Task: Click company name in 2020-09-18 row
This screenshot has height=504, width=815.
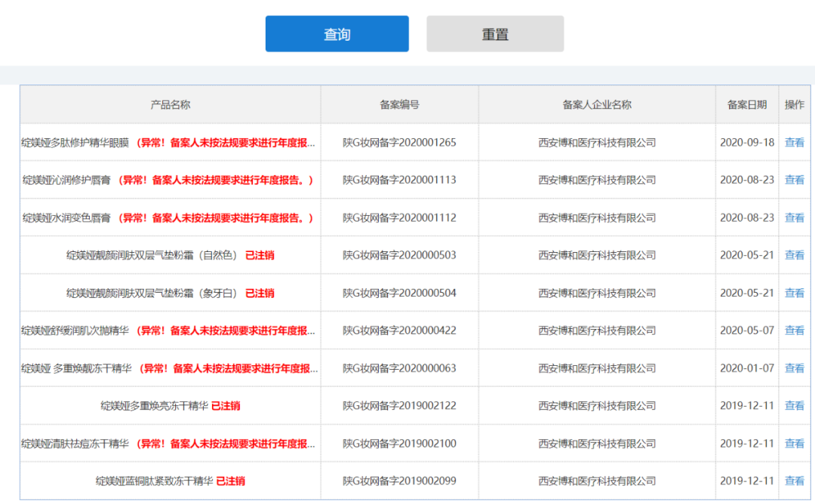Action: [x=597, y=143]
